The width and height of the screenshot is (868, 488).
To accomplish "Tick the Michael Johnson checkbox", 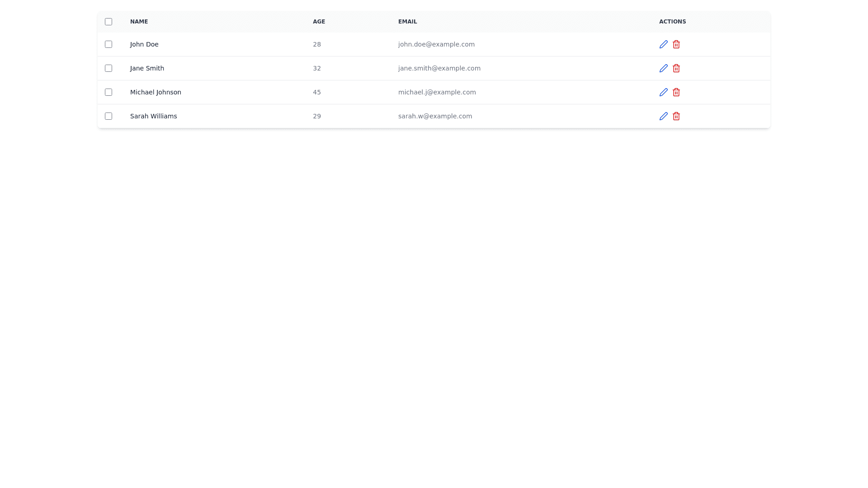I will (x=108, y=92).
